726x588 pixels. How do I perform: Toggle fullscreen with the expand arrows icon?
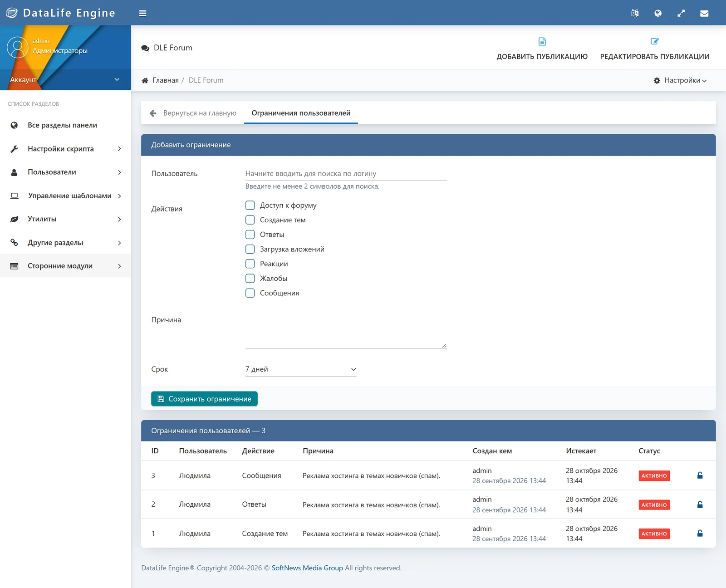681,13
